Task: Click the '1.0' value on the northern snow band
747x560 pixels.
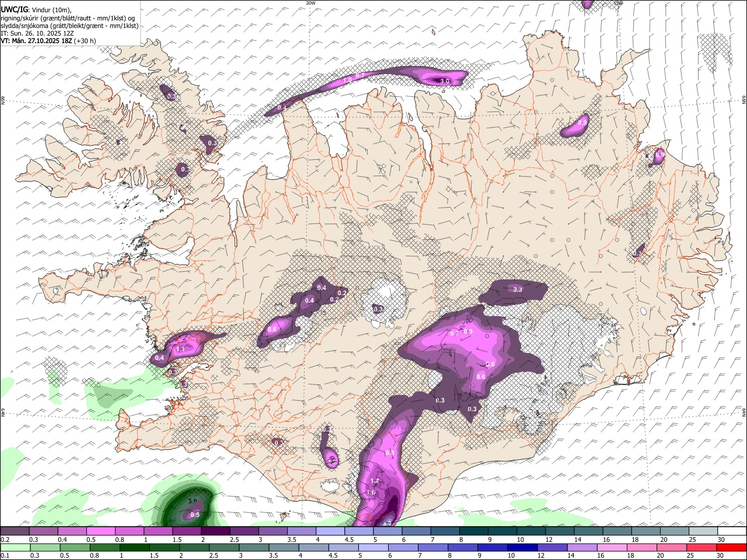Action: coord(347,80)
